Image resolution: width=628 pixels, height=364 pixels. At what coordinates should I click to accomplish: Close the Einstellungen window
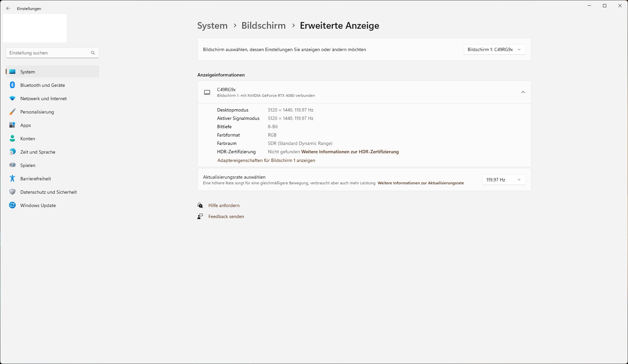pyautogui.click(x=620, y=6)
